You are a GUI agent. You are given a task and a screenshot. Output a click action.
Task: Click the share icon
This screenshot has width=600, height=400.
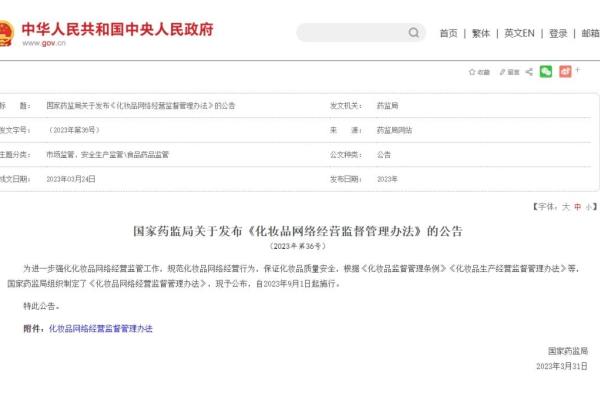tap(528, 72)
